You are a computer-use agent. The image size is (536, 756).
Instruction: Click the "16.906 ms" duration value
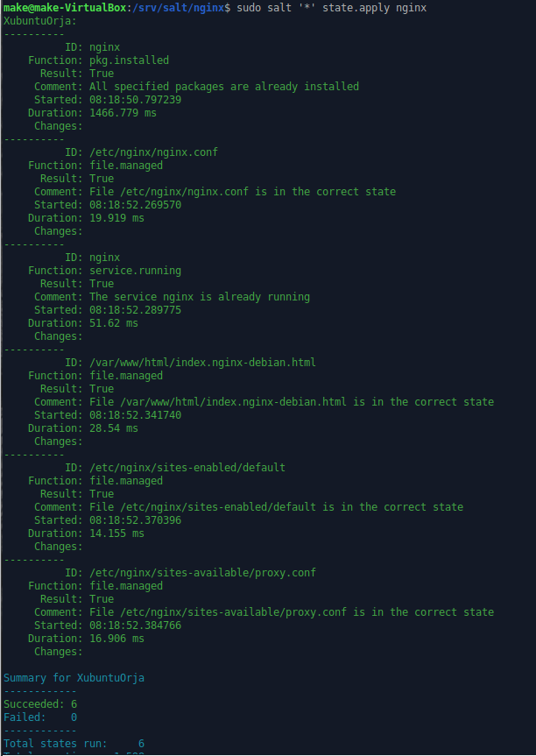point(116,639)
